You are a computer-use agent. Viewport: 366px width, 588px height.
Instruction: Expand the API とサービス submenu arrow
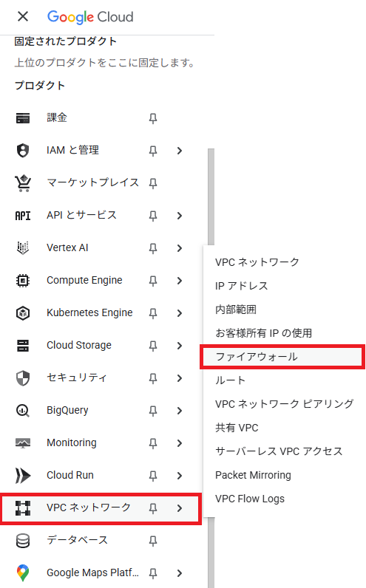tap(180, 216)
